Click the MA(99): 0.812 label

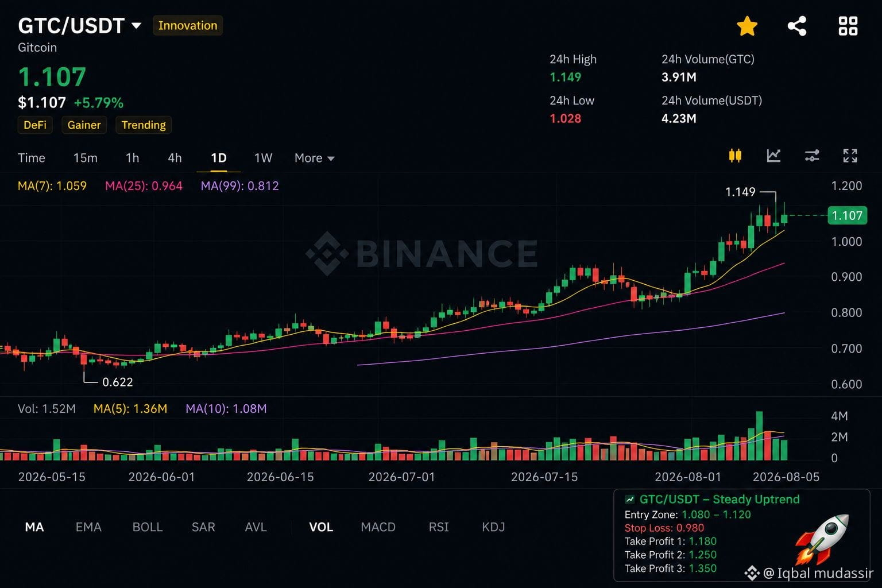(239, 186)
